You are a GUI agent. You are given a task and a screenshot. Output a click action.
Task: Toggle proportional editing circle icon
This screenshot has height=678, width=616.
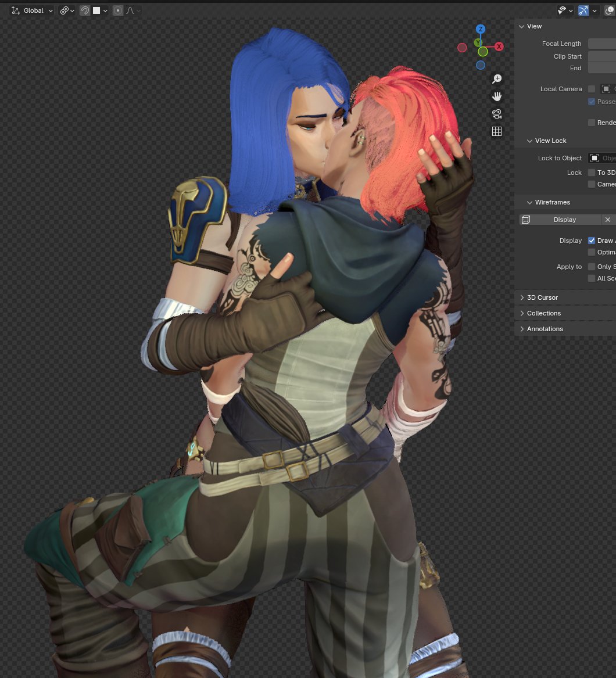(117, 10)
